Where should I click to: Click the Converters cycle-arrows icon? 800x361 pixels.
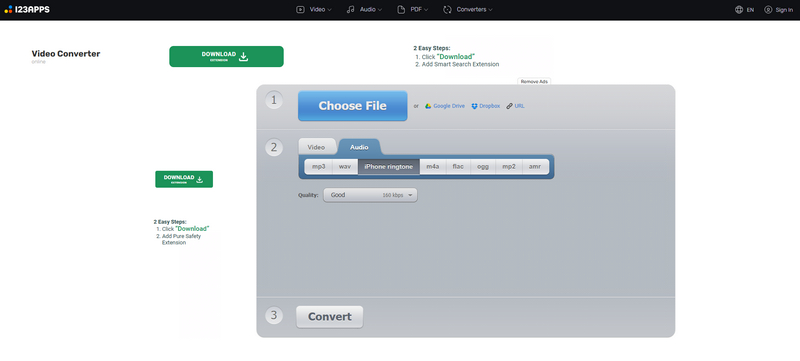[447, 9]
